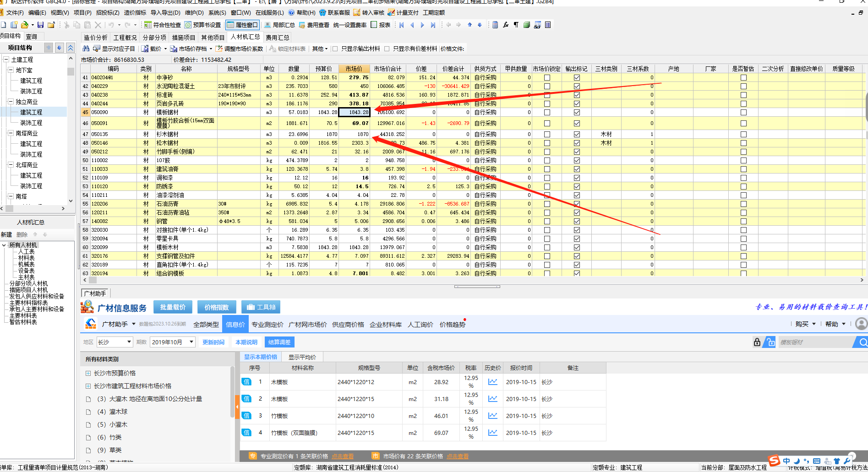The width and height of the screenshot is (868, 472).
Task: Click the undo arrow icon
Action: tap(111, 25)
